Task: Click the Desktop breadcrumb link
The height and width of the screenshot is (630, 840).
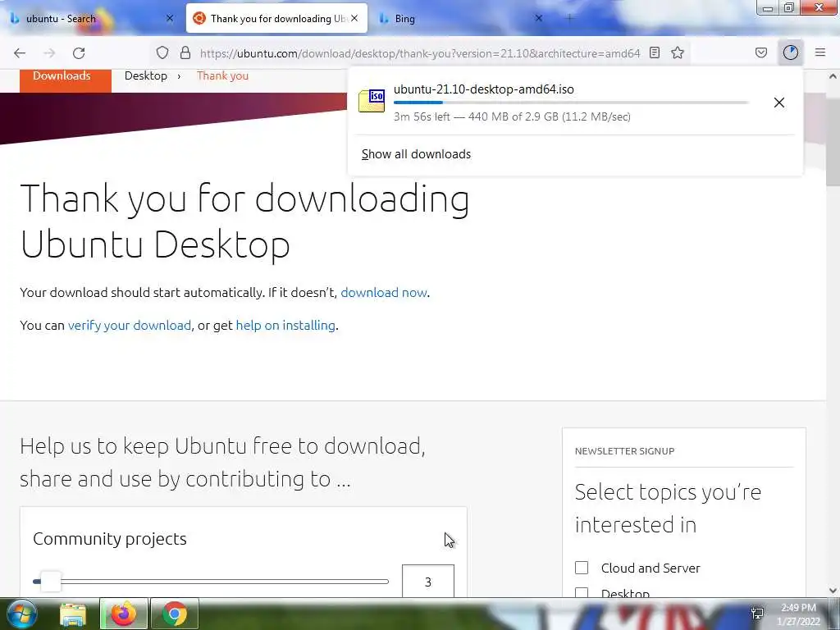Action: click(x=146, y=75)
